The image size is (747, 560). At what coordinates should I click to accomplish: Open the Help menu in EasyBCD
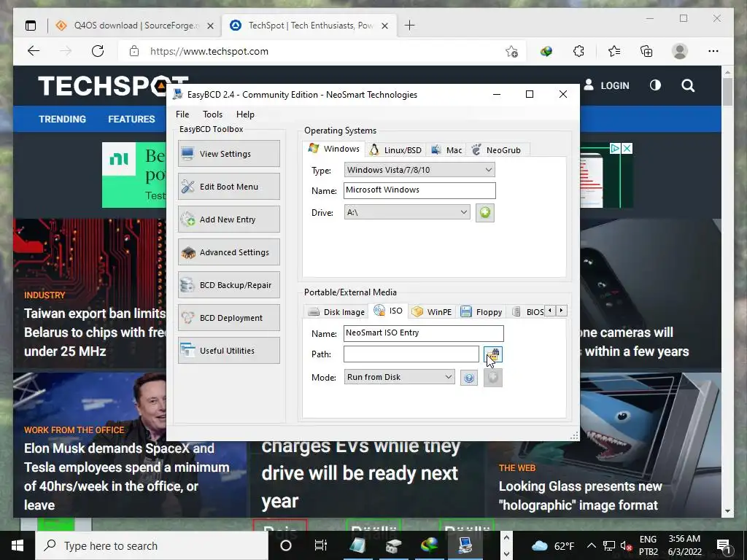coord(245,114)
